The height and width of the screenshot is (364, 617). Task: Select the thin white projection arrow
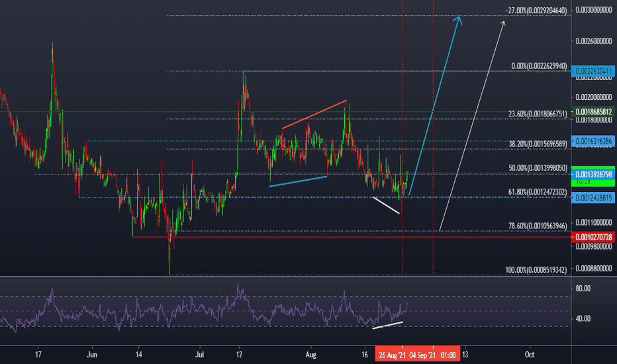pos(472,126)
